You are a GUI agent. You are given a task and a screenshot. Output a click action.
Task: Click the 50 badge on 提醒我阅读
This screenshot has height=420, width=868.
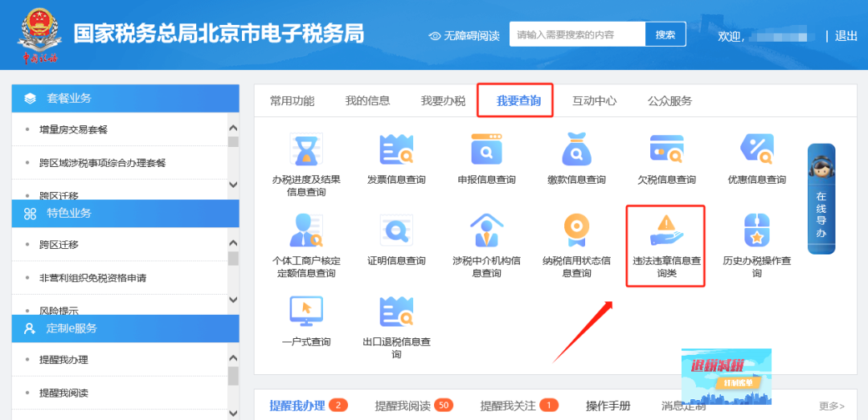[x=444, y=406]
